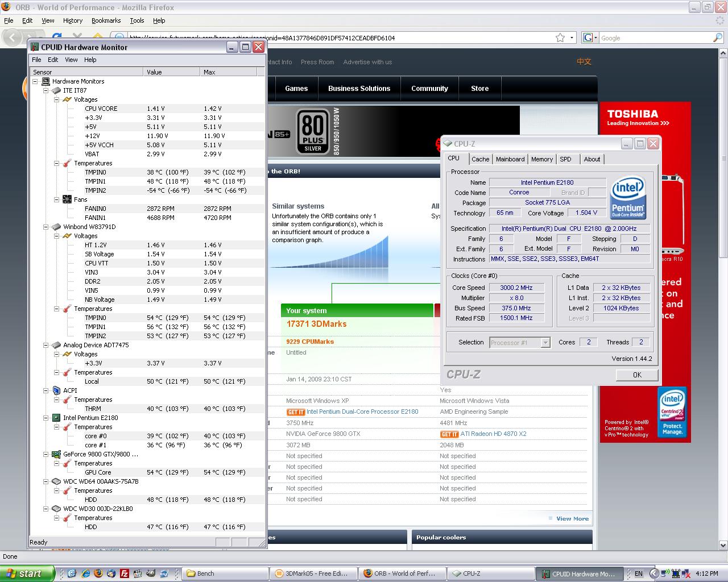Click OK in the CPU-Z window
The height and width of the screenshot is (582, 728).
(x=637, y=375)
